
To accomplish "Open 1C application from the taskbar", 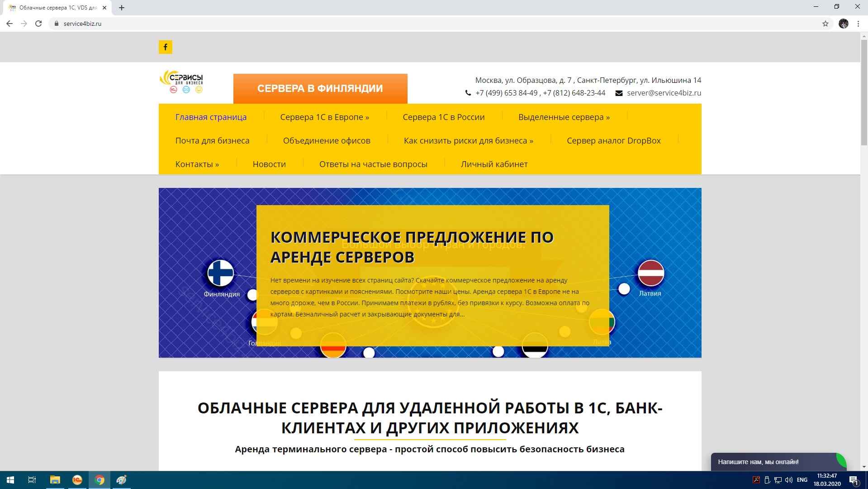I will (x=77, y=480).
